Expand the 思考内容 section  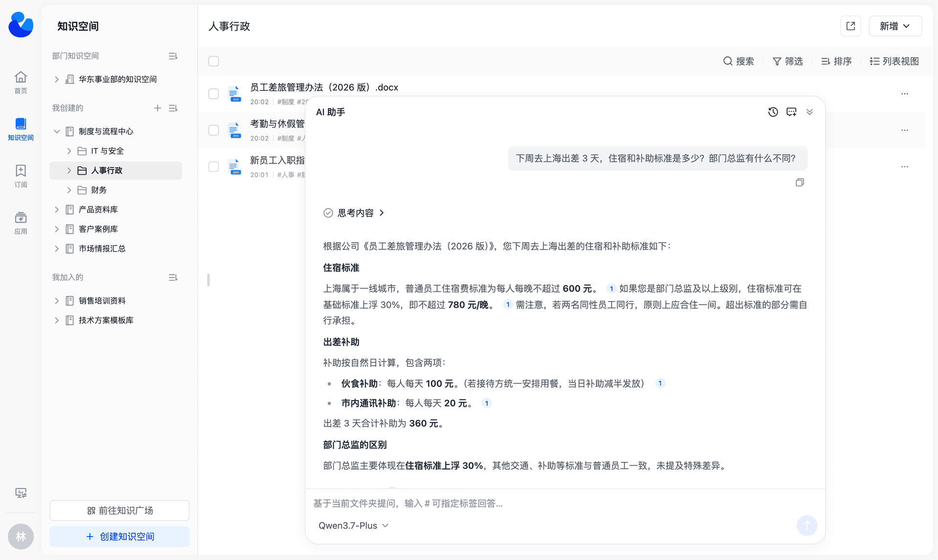pyautogui.click(x=354, y=213)
